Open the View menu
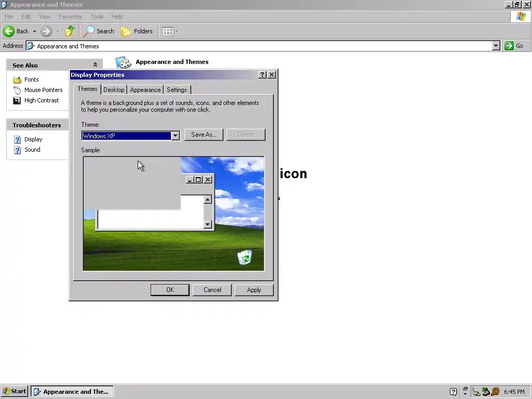This screenshot has width=532, height=399. click(x=45, y=17)
